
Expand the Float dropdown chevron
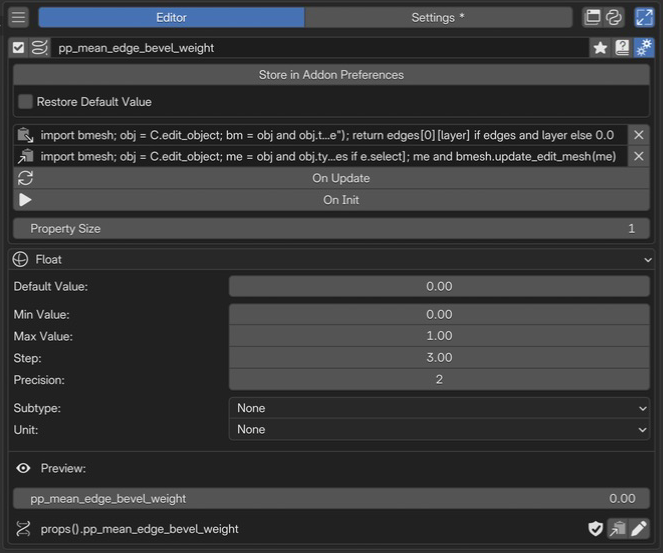[647, 260]
